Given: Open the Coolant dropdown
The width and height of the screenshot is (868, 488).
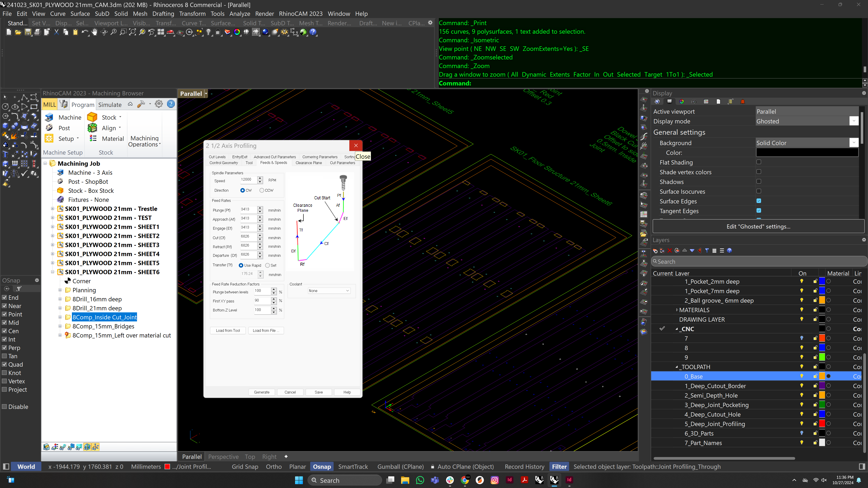Looking at the screenshot, I should (x=329, y=291).
